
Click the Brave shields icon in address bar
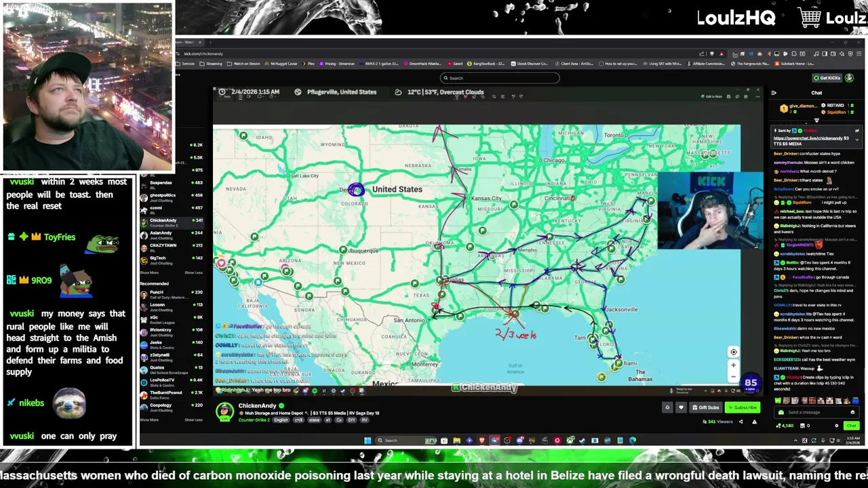(711, 54)
